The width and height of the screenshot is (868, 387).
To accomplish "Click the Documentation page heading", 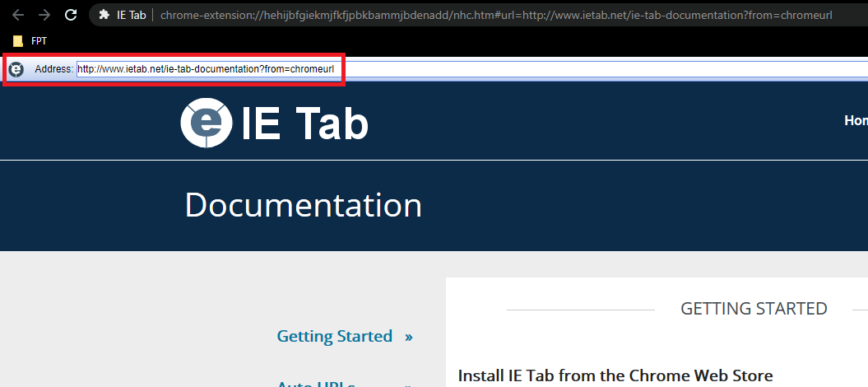I will click(x=304, y=205).
